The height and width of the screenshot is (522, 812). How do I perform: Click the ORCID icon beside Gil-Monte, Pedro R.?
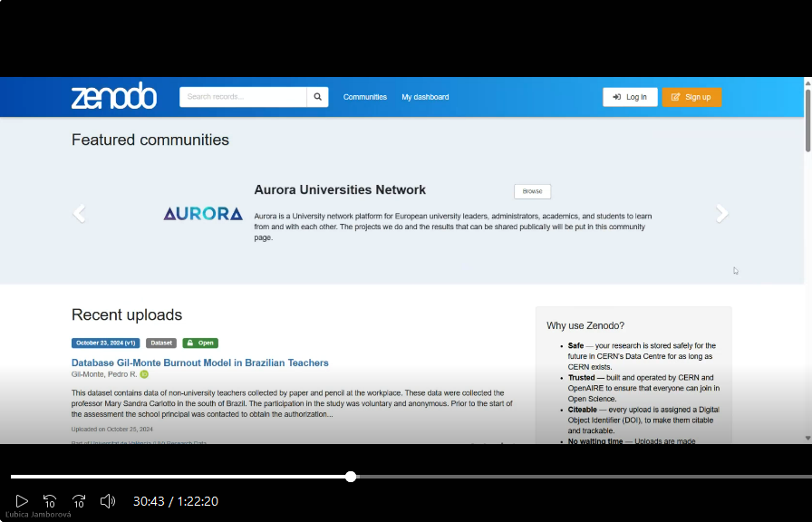tap(144, 374)
